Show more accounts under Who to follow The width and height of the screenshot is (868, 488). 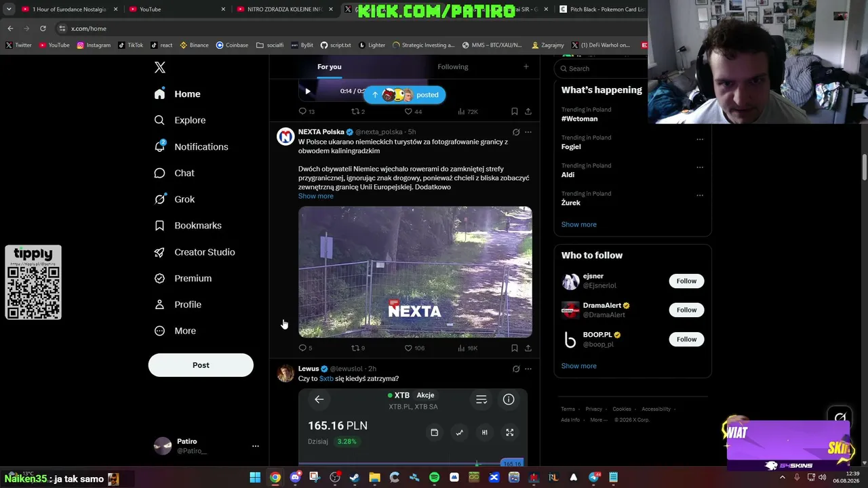point(579,366)
